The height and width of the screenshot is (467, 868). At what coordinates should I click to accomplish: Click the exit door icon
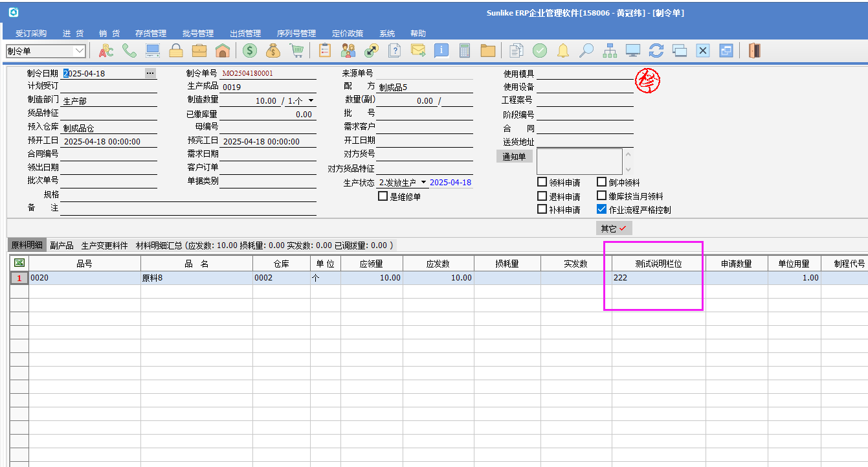pyautogui.click(x=754, y=51)
